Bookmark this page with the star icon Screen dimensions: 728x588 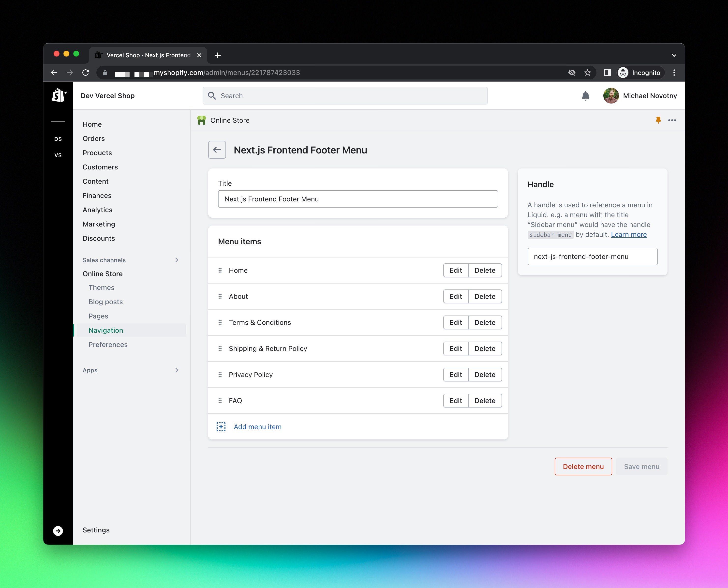point(587,73)
